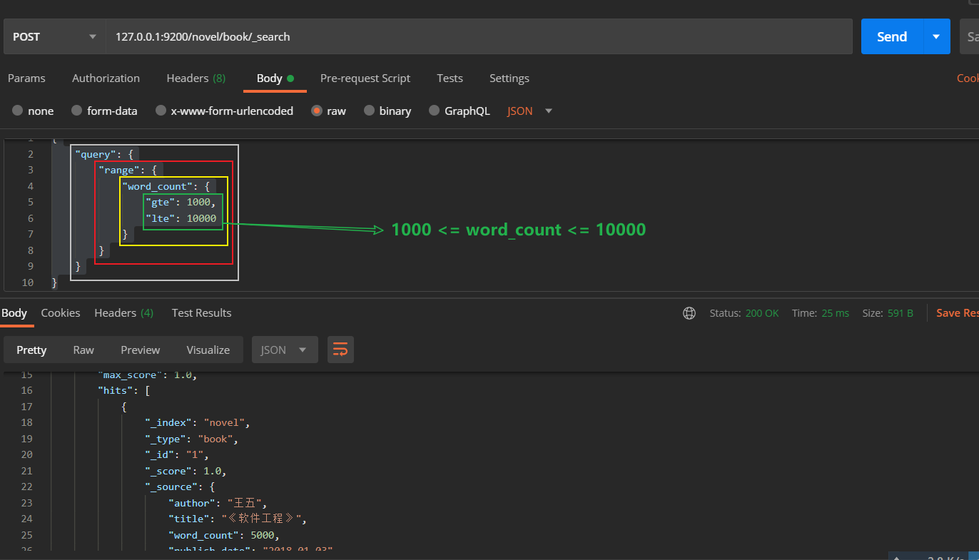This screenshot has width=979, height=560.
Task: Select the binary body type
Action: [x=387, y=111]
